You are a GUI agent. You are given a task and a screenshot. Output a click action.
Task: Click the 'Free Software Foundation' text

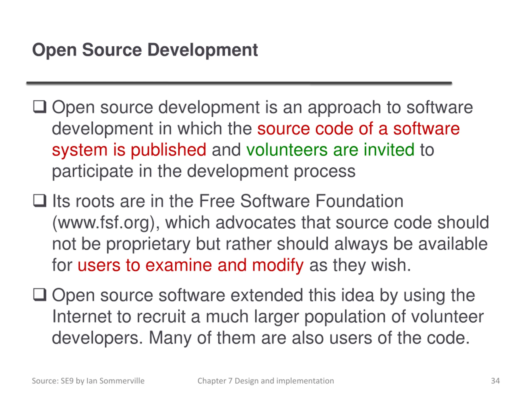point(301,201)
